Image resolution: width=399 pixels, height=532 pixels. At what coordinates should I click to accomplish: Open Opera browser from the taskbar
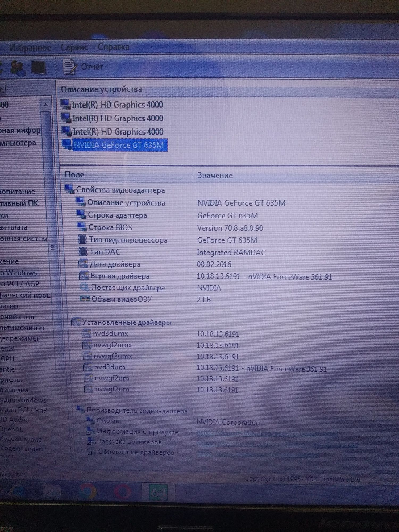[x=123, y=492]
